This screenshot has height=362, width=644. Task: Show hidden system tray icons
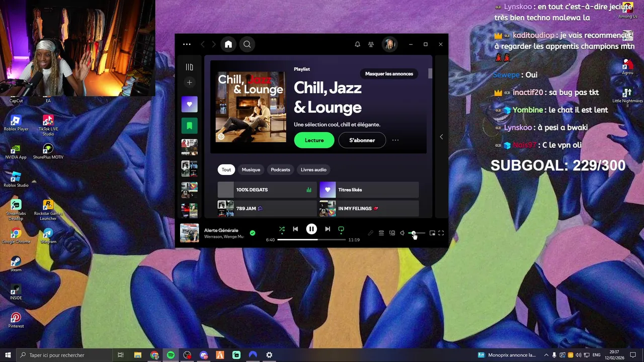pyautogui.click(x=546, y=355)
